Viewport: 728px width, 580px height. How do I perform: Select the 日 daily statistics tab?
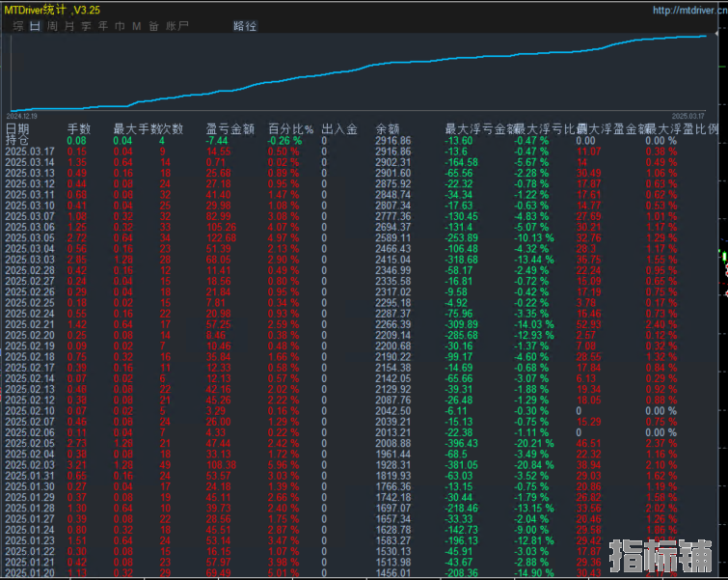pyautogui.click(x=36, y=26)
